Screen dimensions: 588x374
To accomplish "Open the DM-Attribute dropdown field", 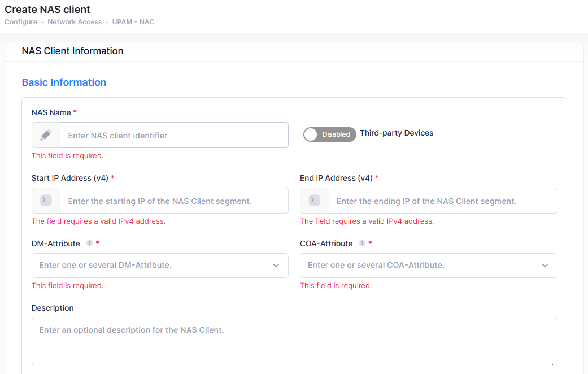I will click(153, 265).
